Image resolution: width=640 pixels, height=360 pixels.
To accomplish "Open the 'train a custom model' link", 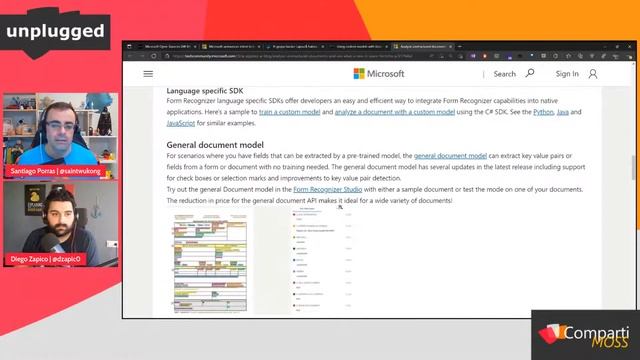I will [289, 112].
